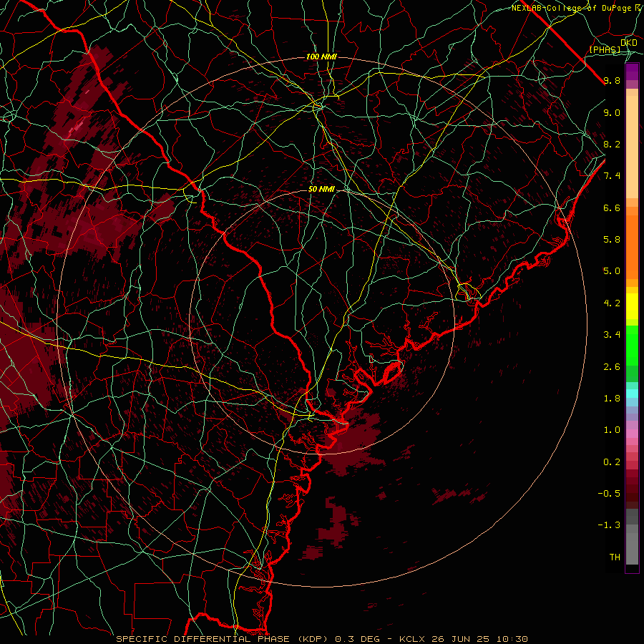Click the "100 NMI" range ring label
This screenshot has height=644, width=644.
[x=321, y=57]
